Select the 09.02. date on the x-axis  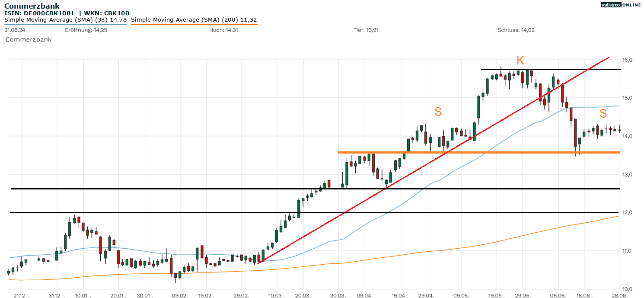(x=180, y=295)
